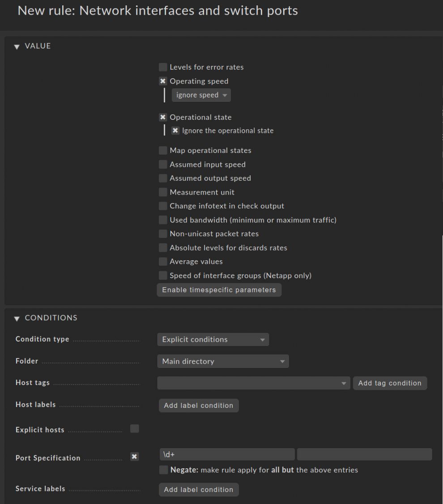Uncheck the Operational state option
443x504 pixels.
(163, 117)
